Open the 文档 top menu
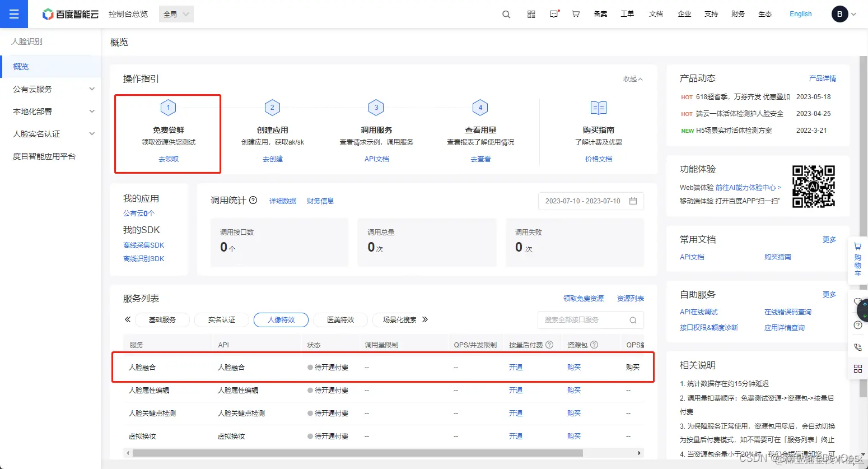This screenshot has width=868, height=469. pos(656,14)
